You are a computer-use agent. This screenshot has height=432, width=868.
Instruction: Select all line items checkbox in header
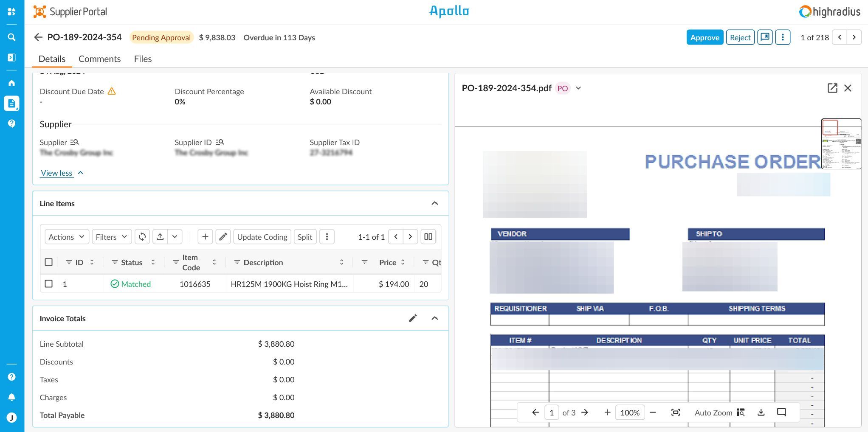click(49, 262)
